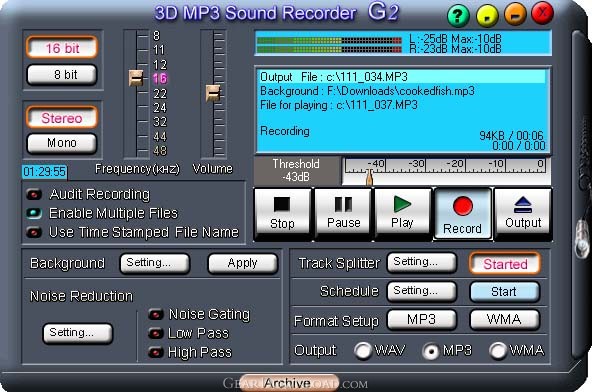This screenshot has height=392, width=592.
Task: Select 8 bit sample depth
Action: point(62,74)
